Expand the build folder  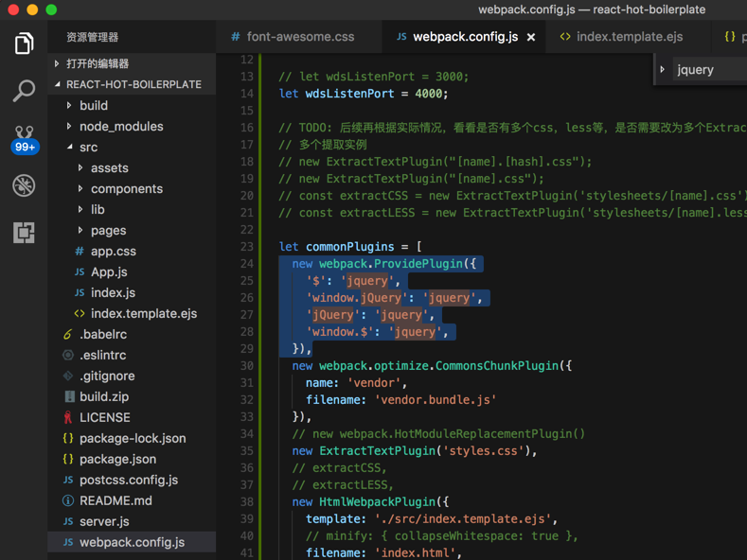tap(93, 105)
